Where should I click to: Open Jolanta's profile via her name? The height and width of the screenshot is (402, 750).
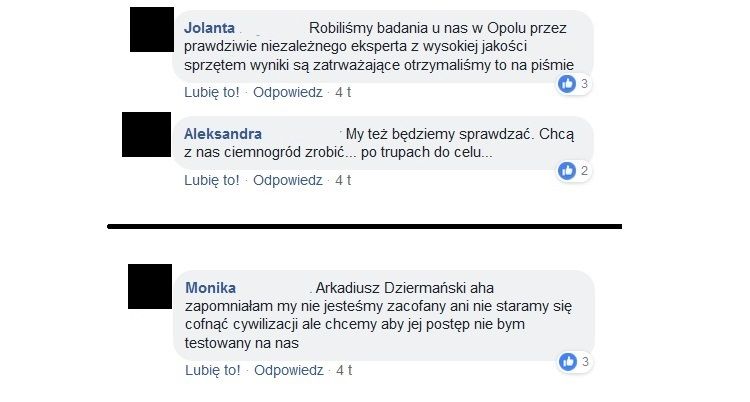click(210, 27)
